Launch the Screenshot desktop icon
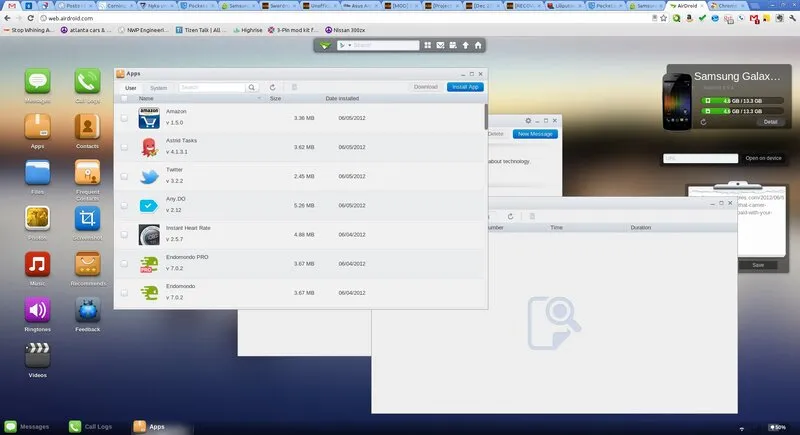Viewport: 800px width, 435px height. [x=87, y=218]
